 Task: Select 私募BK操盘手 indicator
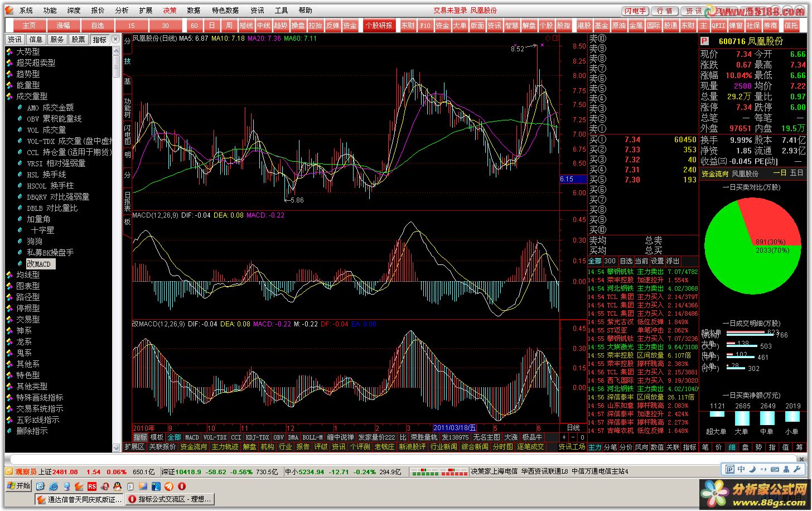[50, 253]
